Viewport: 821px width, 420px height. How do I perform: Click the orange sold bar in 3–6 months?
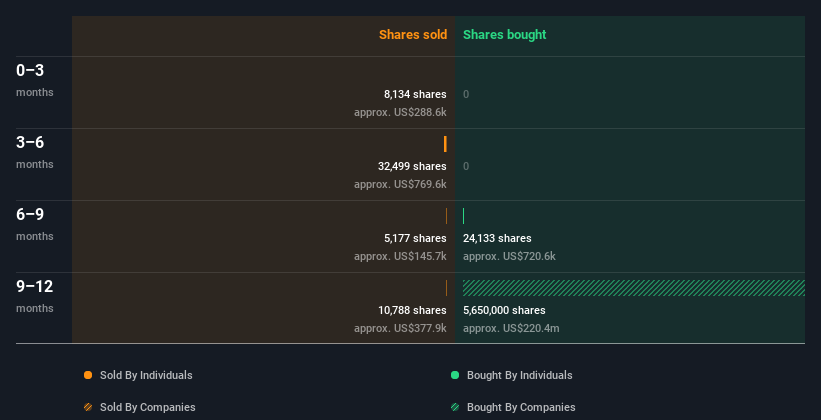(x=445, y=144)
